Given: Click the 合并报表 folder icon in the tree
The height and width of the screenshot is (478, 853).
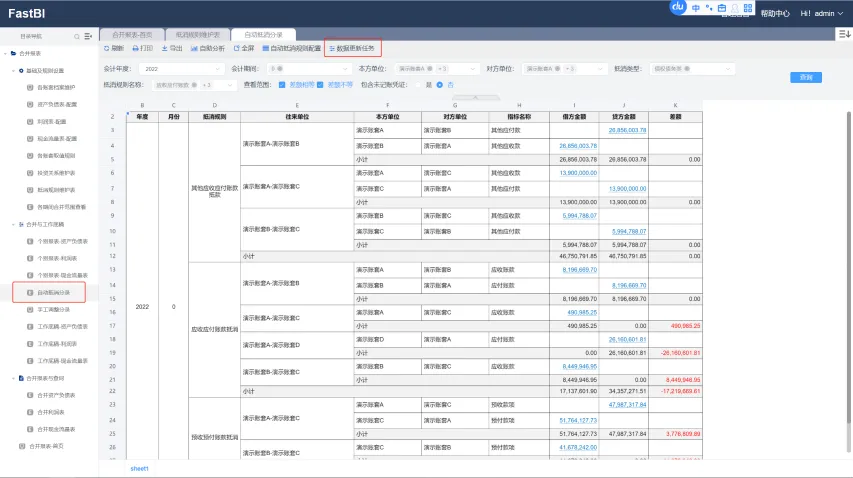Looking at the screenshot, I should (x=14, y=53).
